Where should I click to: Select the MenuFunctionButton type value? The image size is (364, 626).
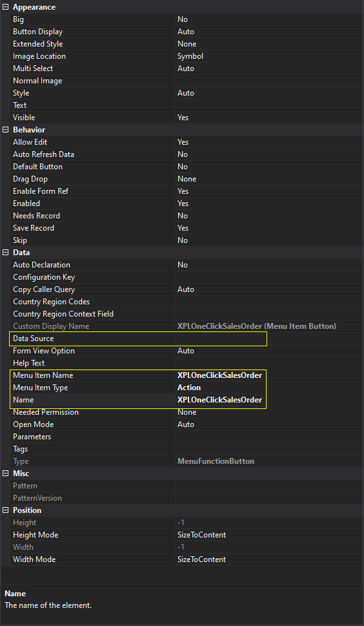pos(216,461)
